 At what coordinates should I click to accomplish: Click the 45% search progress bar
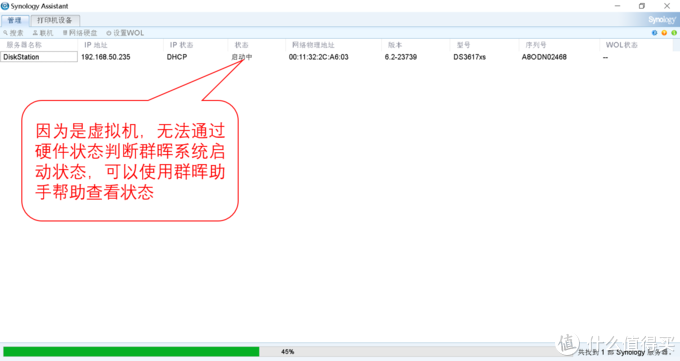287,351
